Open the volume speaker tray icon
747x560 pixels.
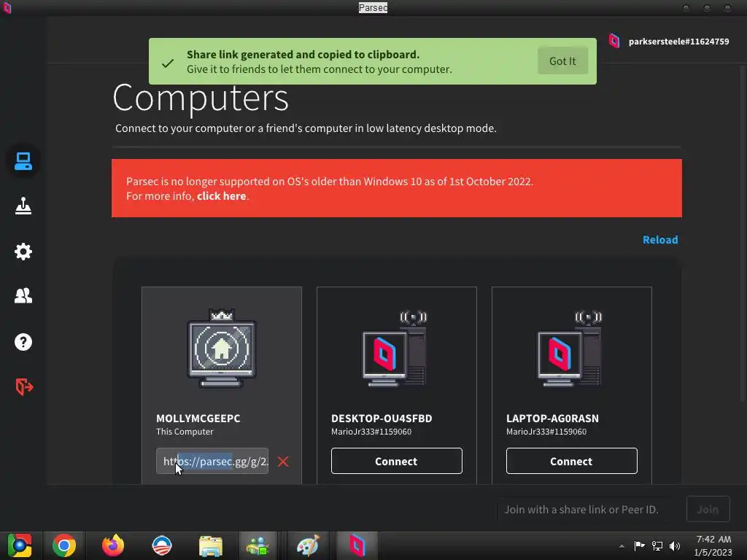coord(675,545)
